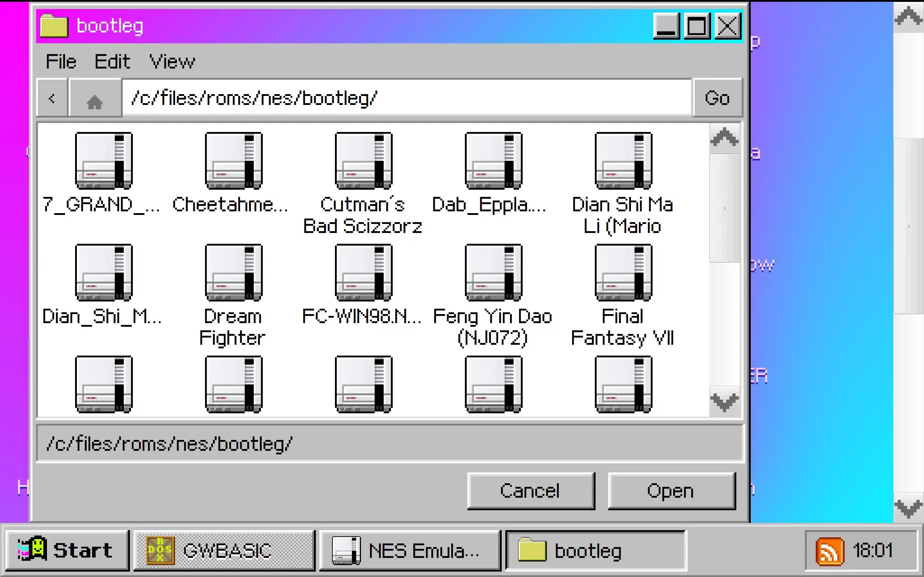Viewport: 924px width, 577px height.
Task: Open the Edit menu
Action: 112,61
